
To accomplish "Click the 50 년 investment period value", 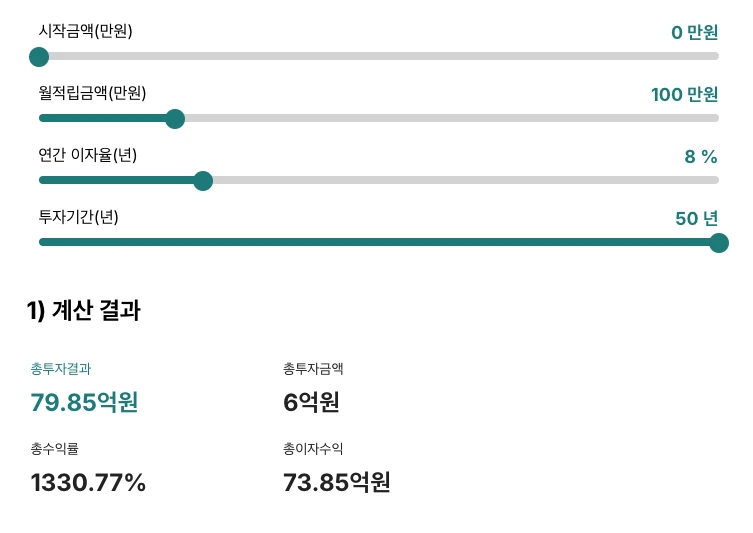I will [x=696, y=219].
